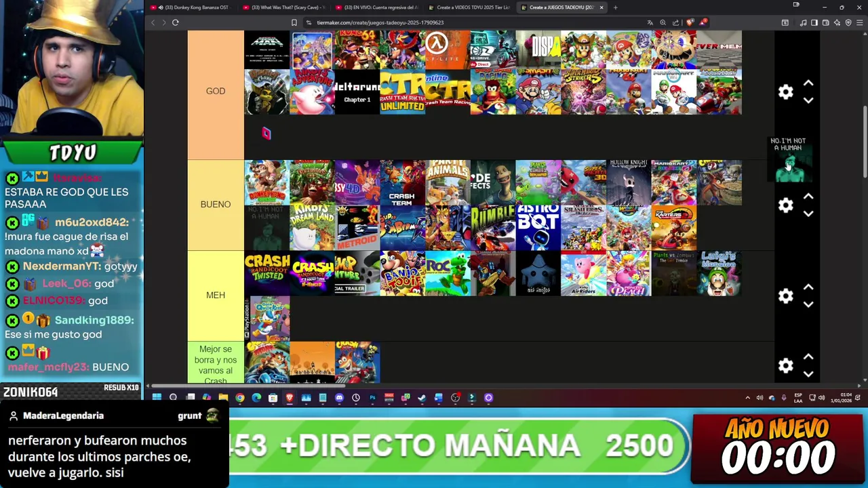Screen dimensions: 868x488
Task: Open Brave browser taskbar icon
Action: pos(290,398)
